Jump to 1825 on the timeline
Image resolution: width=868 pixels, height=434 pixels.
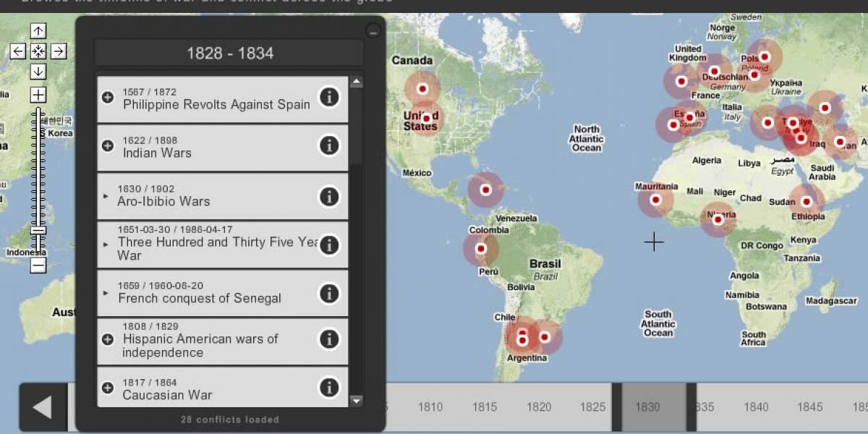(592, 407)
